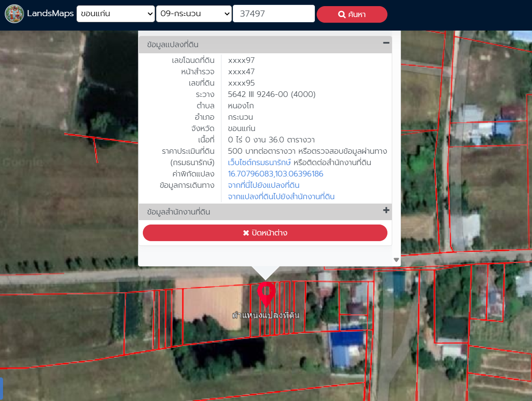Open link จากแปลงที่ดินไปยังสำนักงานที่ดิน

coord(281,197)
